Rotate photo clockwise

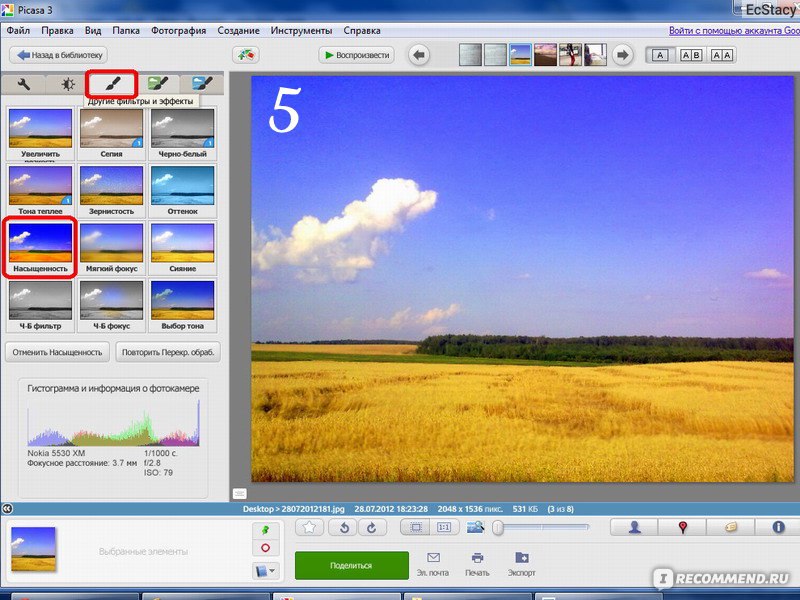point(371,527)
